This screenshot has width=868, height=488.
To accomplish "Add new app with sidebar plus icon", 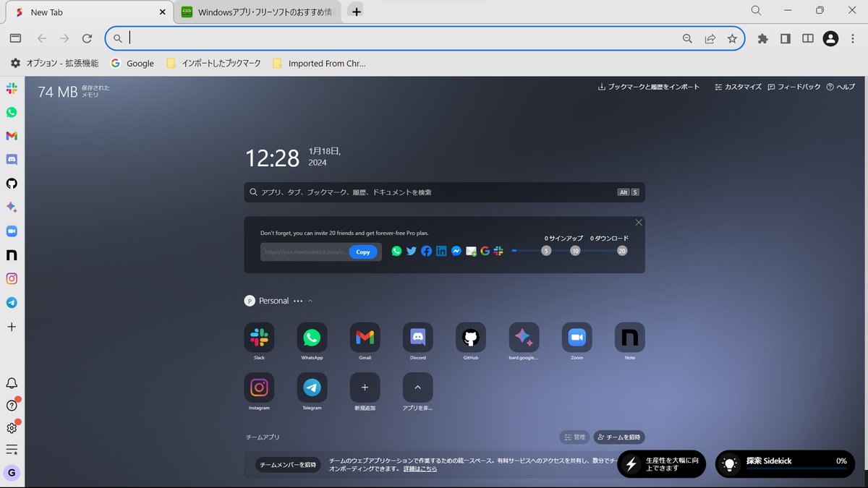I will click(x=12, y=327).
